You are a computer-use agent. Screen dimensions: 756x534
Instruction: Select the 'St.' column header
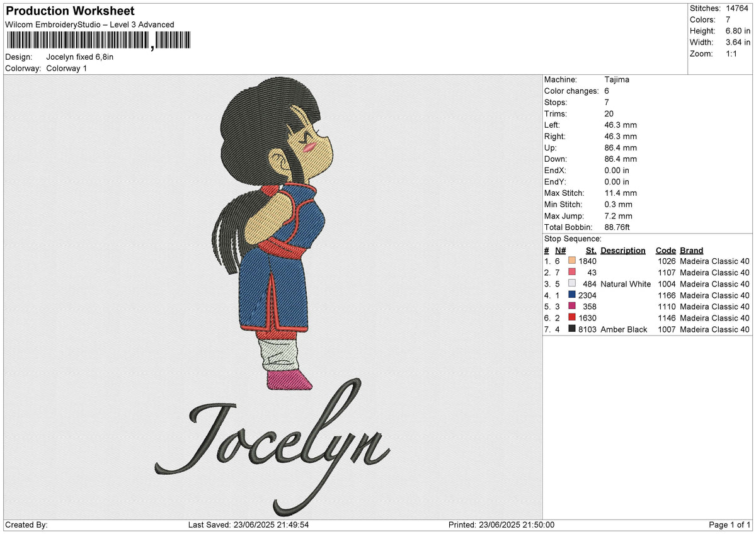pos(591,250)
